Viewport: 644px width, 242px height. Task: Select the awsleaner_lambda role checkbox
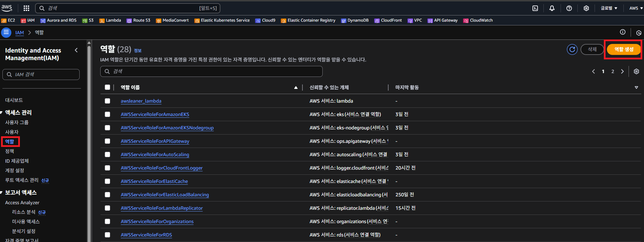[107, 101]
